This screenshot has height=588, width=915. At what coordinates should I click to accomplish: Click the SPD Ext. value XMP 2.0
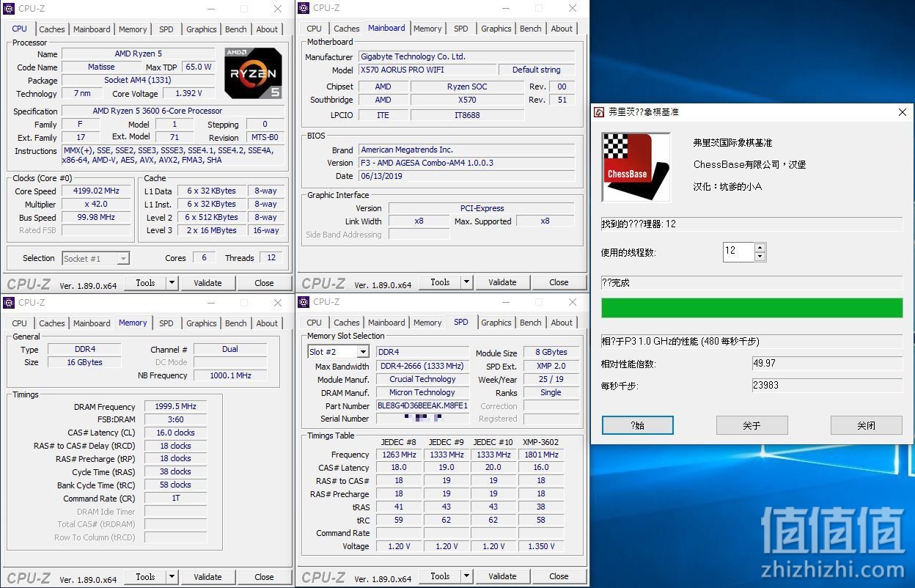(551, 366)
